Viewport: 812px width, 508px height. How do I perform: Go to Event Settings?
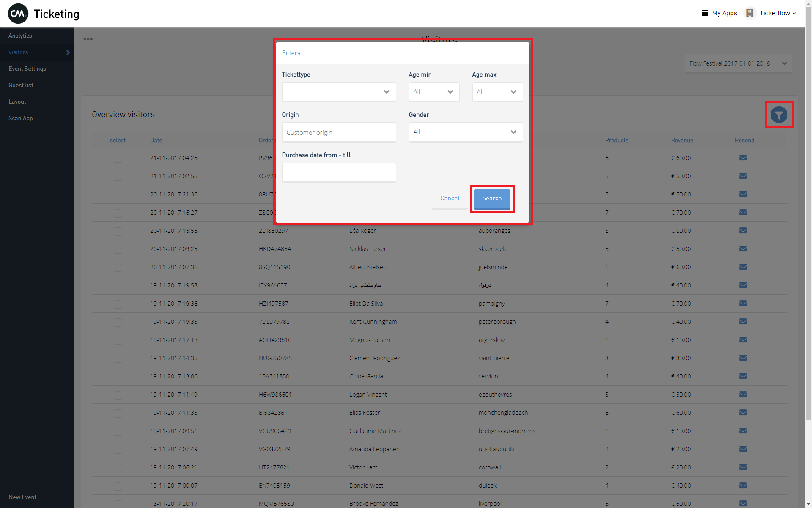click(x=27, y=69)
